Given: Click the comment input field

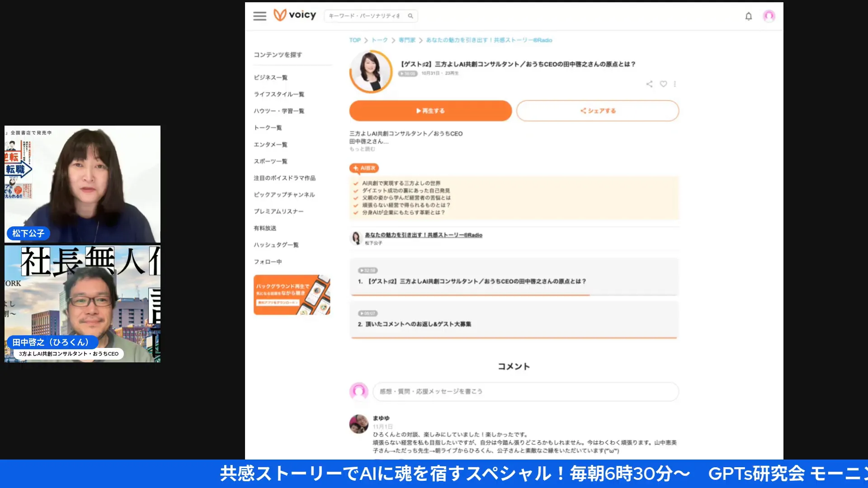Looking at the screenshot, I should pos(524,391).
